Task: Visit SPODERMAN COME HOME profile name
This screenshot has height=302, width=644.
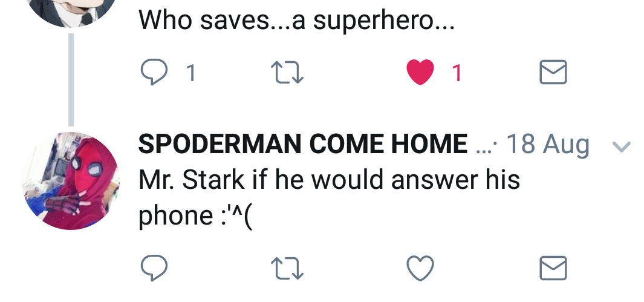Action: (x=302, y=144)
